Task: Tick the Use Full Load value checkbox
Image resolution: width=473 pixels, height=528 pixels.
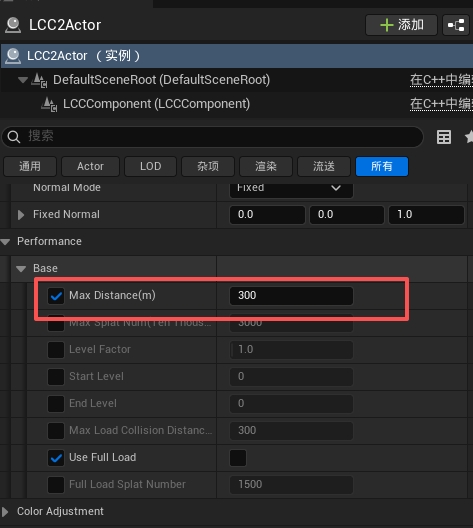Action: [x=238, y=458]
